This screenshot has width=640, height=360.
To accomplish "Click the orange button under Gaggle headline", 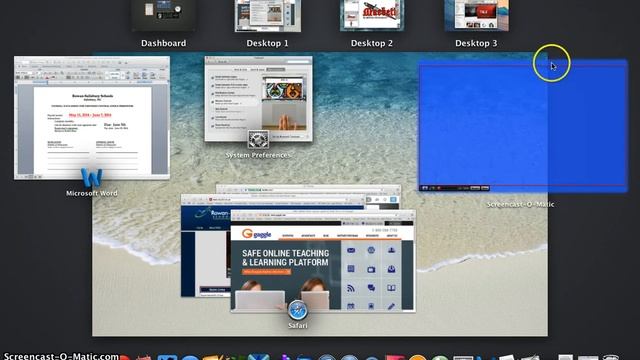I will click(266, 272).
